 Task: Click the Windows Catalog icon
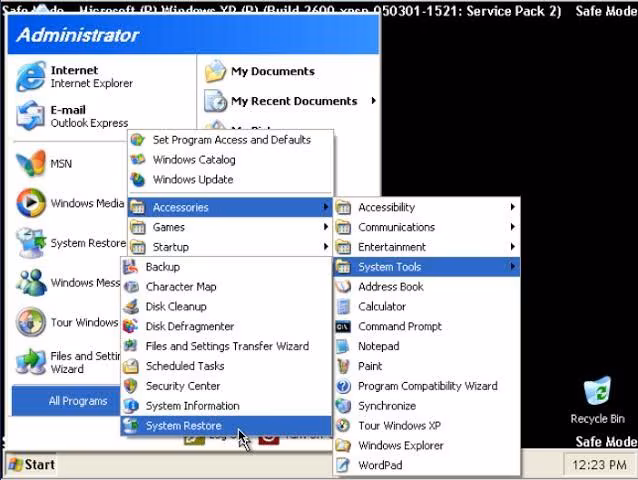tap(138, 159)
